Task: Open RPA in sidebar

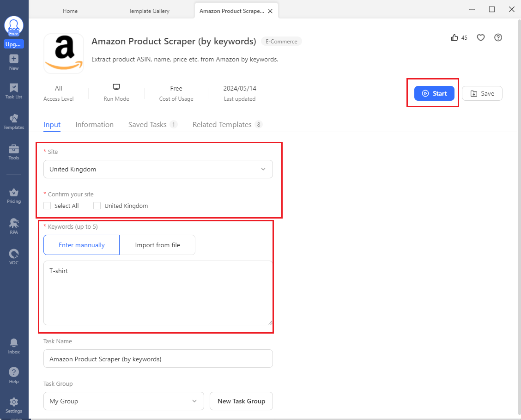Action: [x=13, y=226]
